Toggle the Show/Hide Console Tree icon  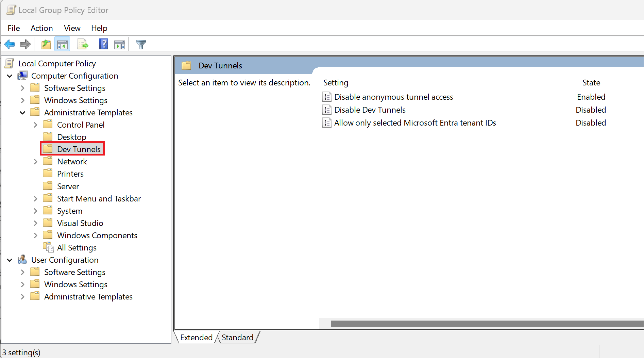click(62, 44)
